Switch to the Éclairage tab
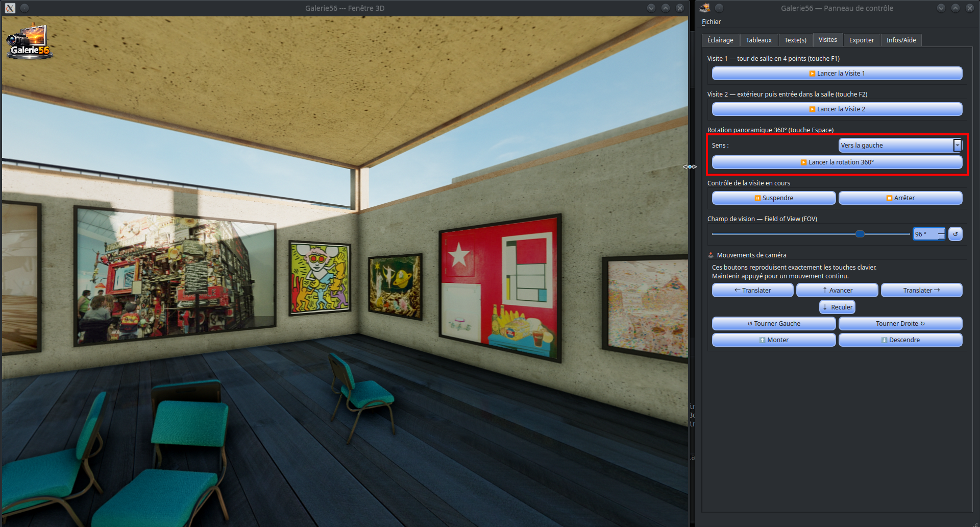Screen dimensions: 980x527 tap(720, 40)
